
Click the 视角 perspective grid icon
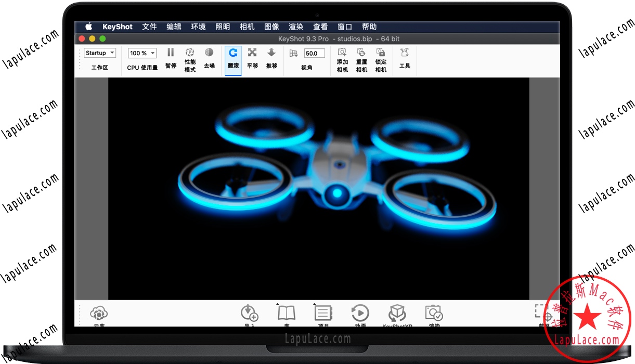point(293,53)
